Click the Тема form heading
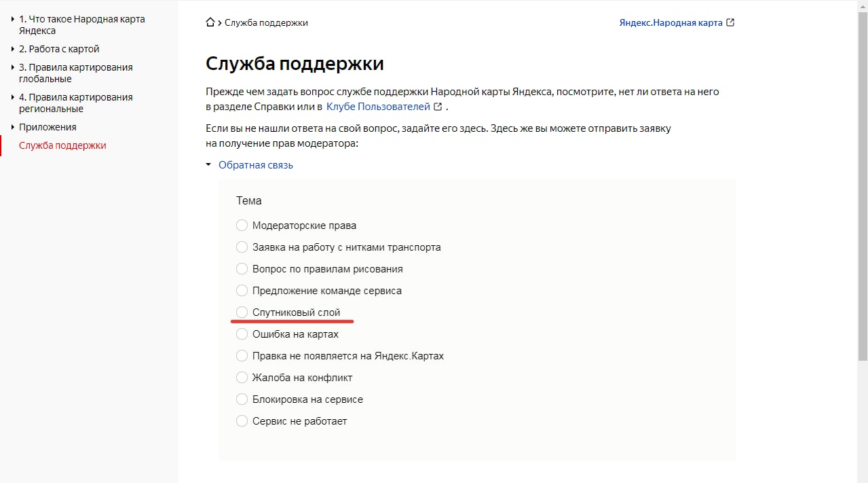The image size is (868, 483). coord(249,200)
